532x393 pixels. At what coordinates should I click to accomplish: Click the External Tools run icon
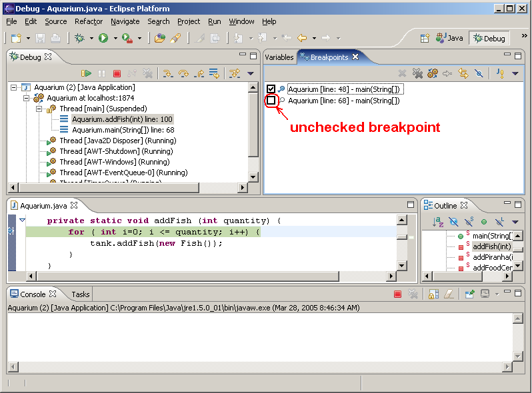pos(127,38)
